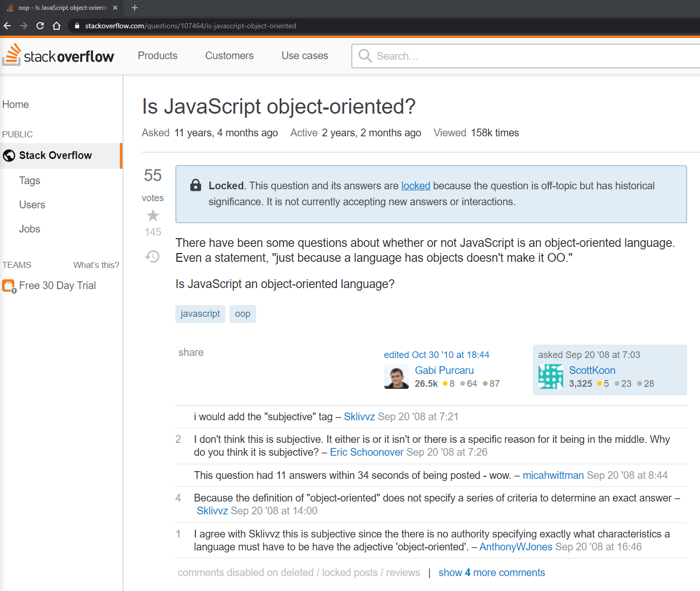Open AnthonyWJones's profile link
Image resolution: width=700 pixels, height=591 pixels.
point(516,547)
